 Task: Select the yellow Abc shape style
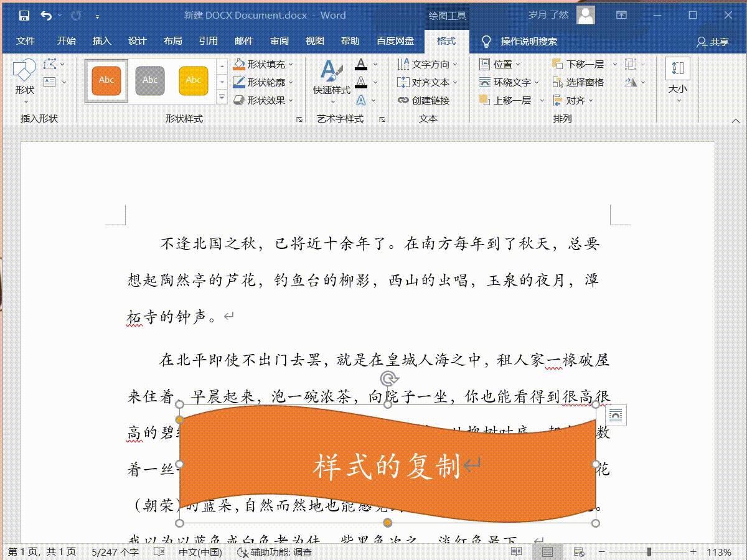194,80
